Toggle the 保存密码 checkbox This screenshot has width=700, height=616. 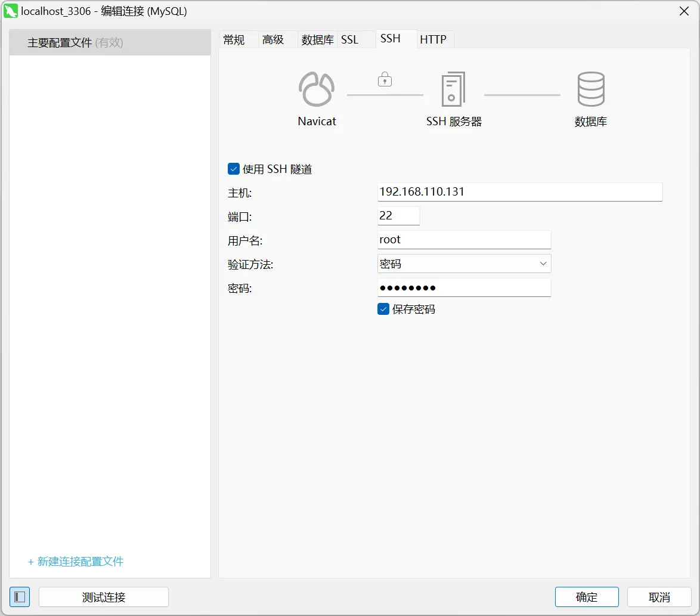pyautogui.click(x=383, y=309)
